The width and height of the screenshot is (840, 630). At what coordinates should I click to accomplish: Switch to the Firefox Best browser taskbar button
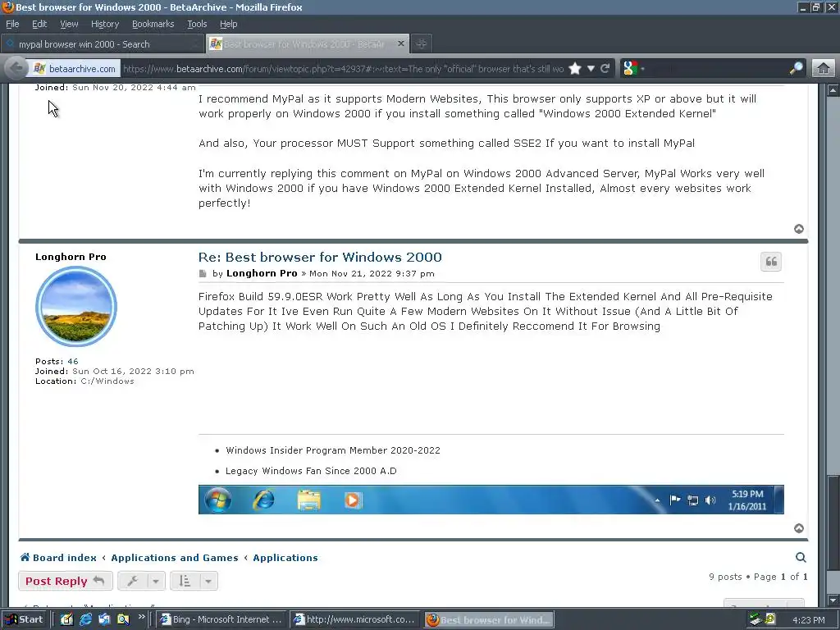pos(489,619)
